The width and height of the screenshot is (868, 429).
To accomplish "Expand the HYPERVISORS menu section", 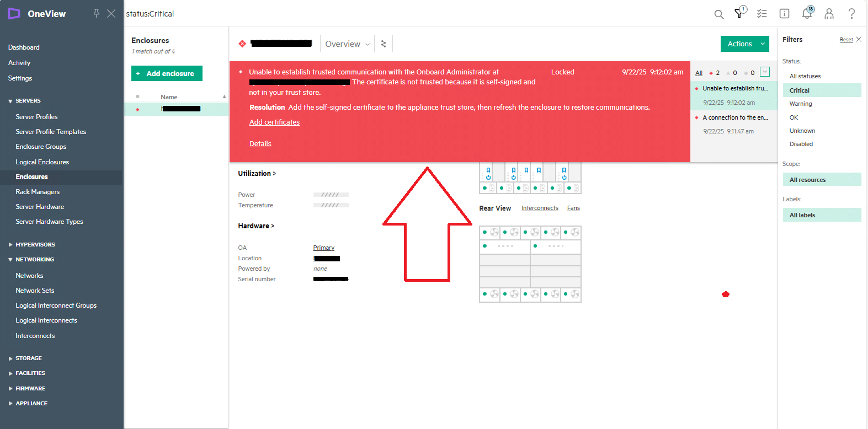I will [x=35, y=244].
